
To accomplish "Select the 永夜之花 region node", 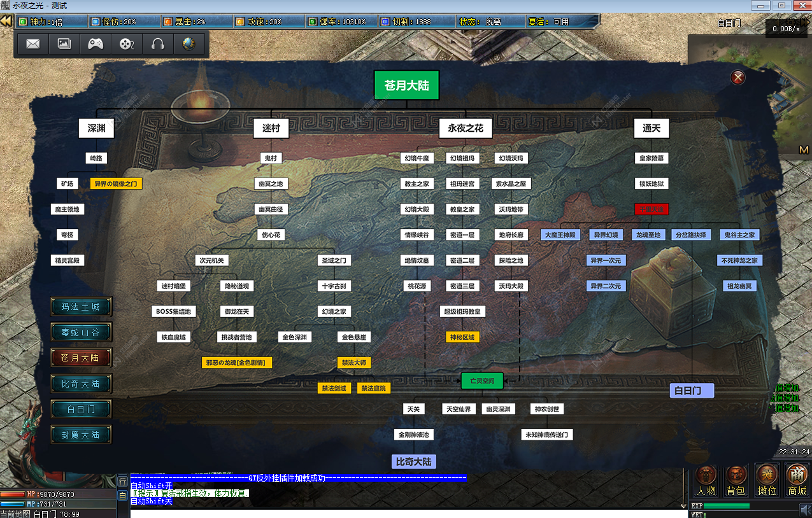I will [466, 129].
